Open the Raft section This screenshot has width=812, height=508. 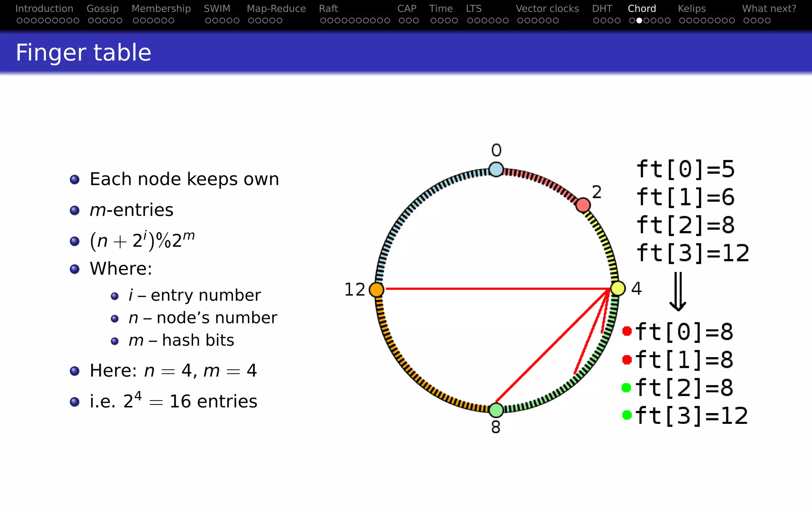pos(328,8)
